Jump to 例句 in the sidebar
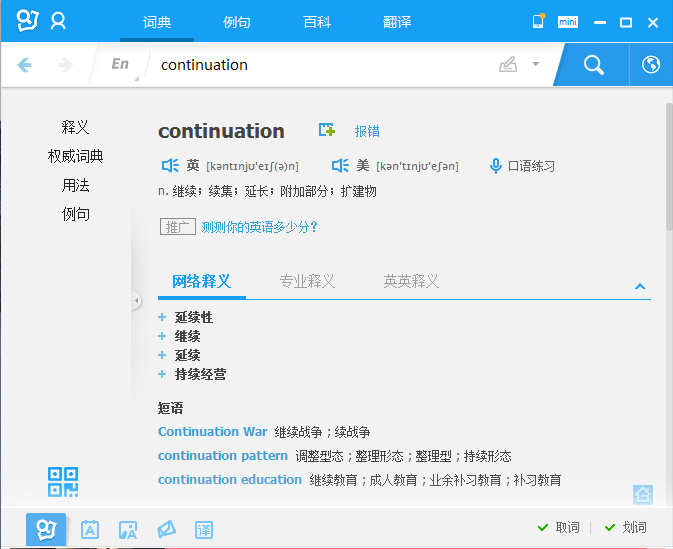The width and height of the screenshot is (673, 549). [x=75, y=214]
